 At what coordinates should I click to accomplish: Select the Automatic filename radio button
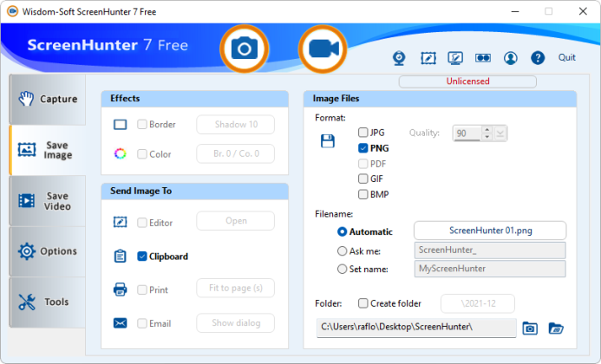tap(342, 231)
